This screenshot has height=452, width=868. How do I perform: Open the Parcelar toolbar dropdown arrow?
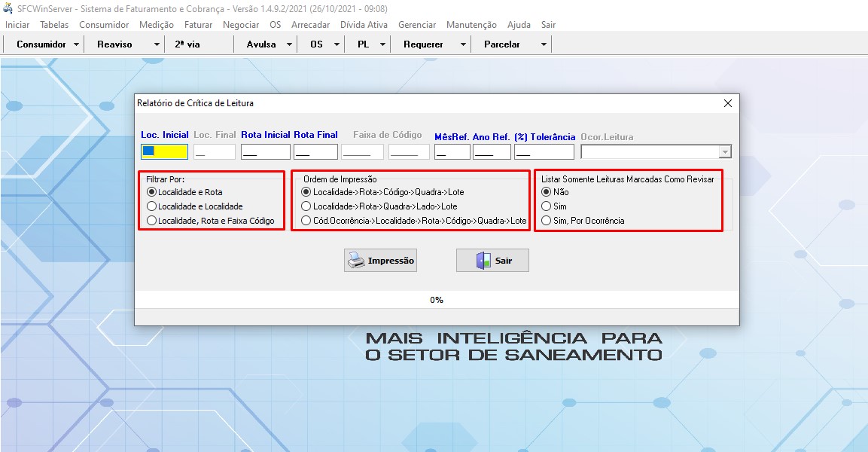(x=544, y=44)
